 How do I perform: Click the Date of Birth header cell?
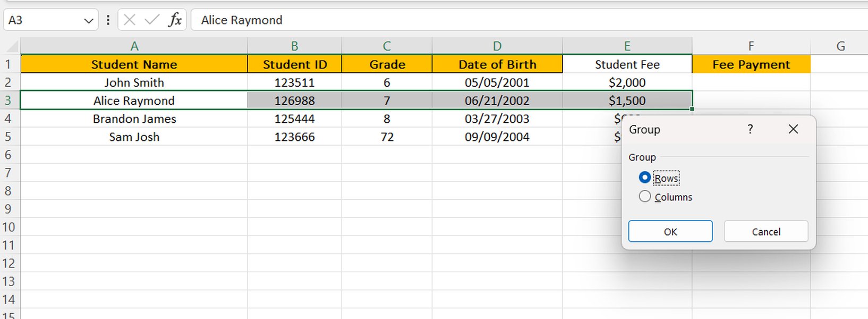(x=497, y=64)
